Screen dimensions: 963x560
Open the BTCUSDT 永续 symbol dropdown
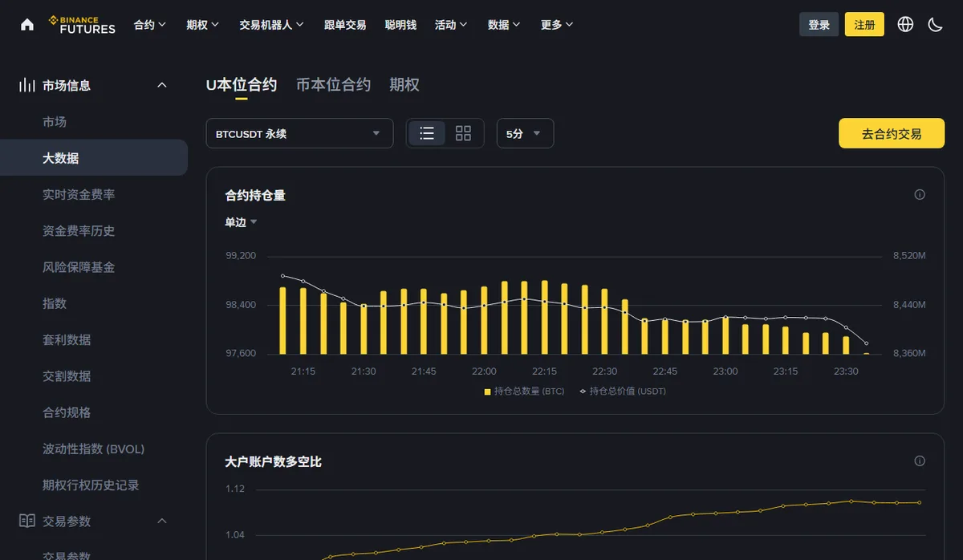click(300, 133)
